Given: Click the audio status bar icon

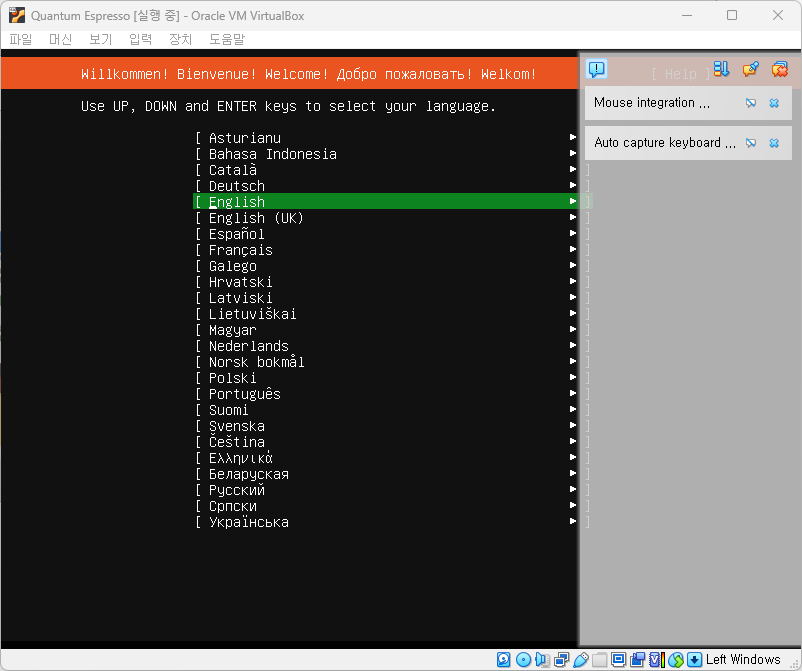Looking at the screenshot, I should click(542, 660).
